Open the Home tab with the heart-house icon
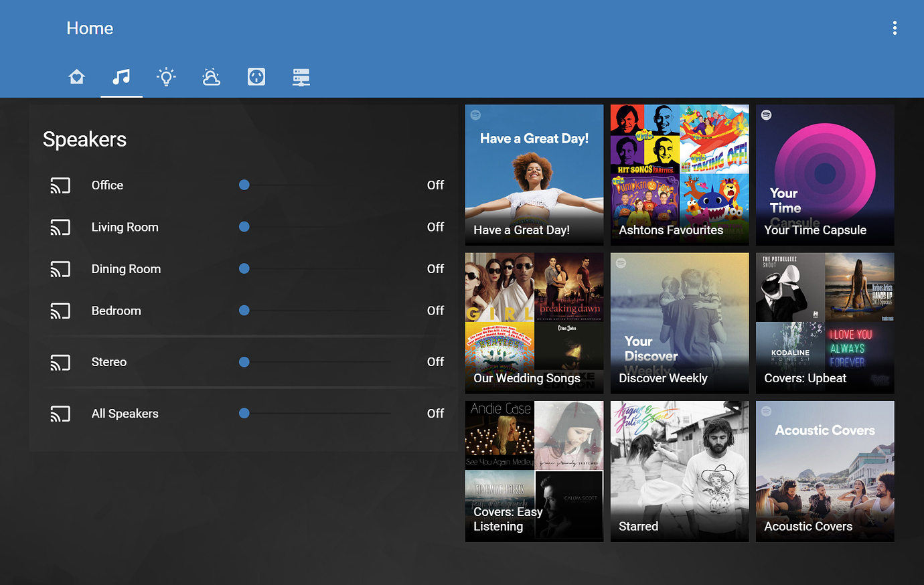The height and width of the screenshot is (585, 924). click(x=76, y=77)
